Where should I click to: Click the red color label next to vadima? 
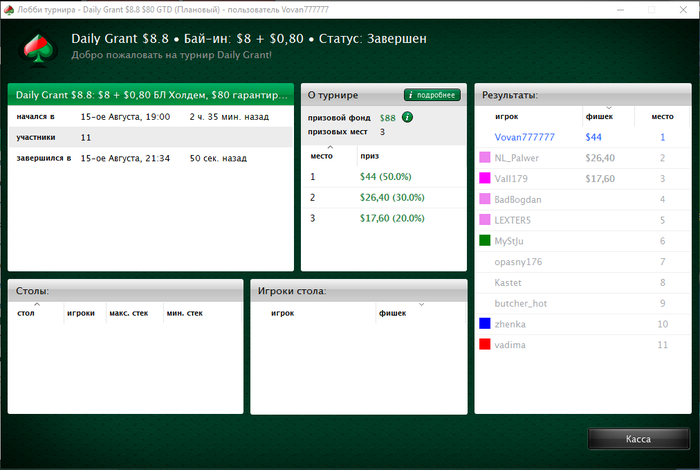[x=484, y=344]
